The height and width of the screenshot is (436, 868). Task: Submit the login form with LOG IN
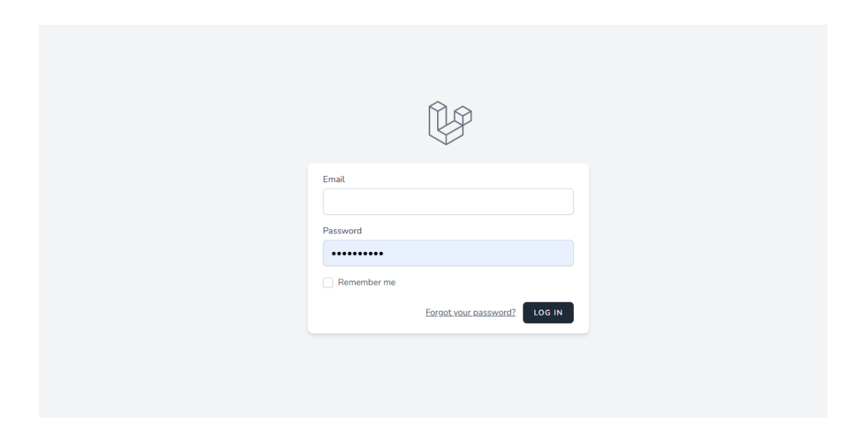click(x=548, y=313)
